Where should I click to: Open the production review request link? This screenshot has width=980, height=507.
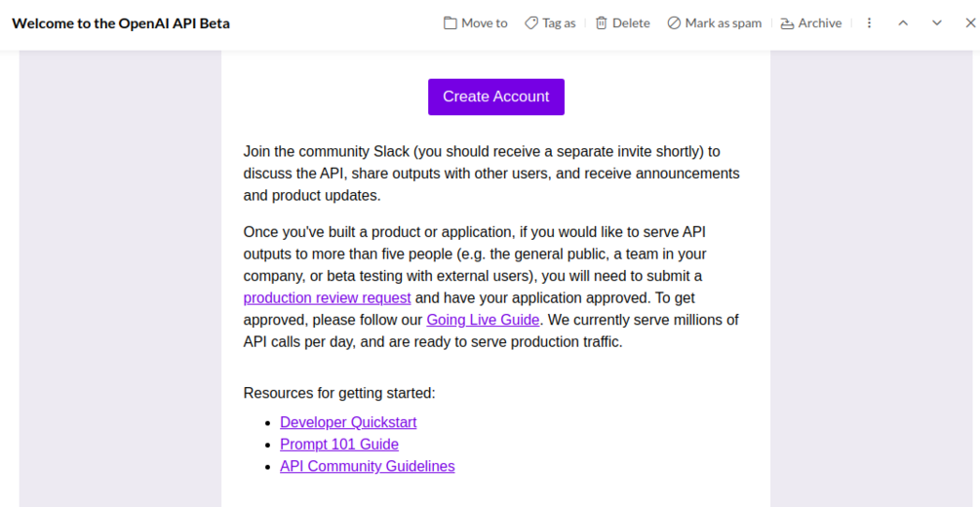(327, 298)
